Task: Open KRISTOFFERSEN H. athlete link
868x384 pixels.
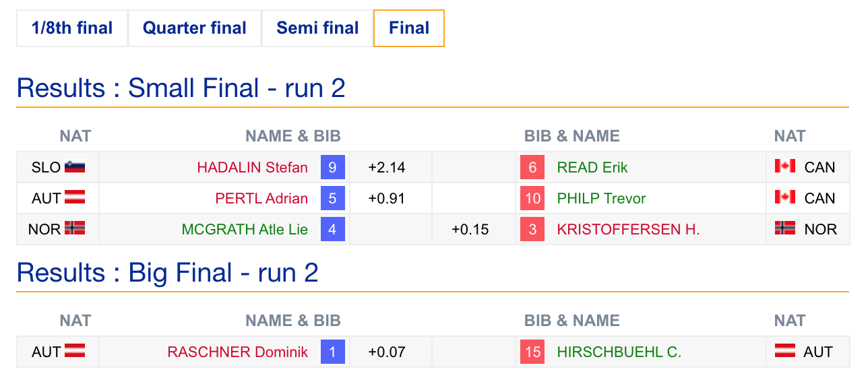Action: coord(628,229)
